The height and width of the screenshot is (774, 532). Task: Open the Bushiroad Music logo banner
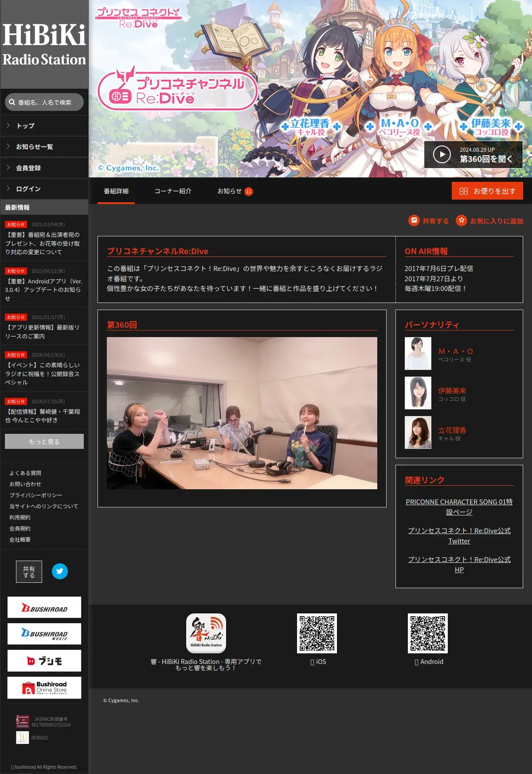[x=44, y=634]
